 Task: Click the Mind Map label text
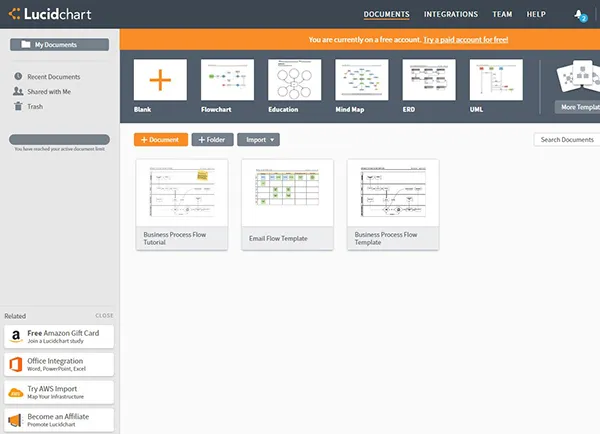350,109
